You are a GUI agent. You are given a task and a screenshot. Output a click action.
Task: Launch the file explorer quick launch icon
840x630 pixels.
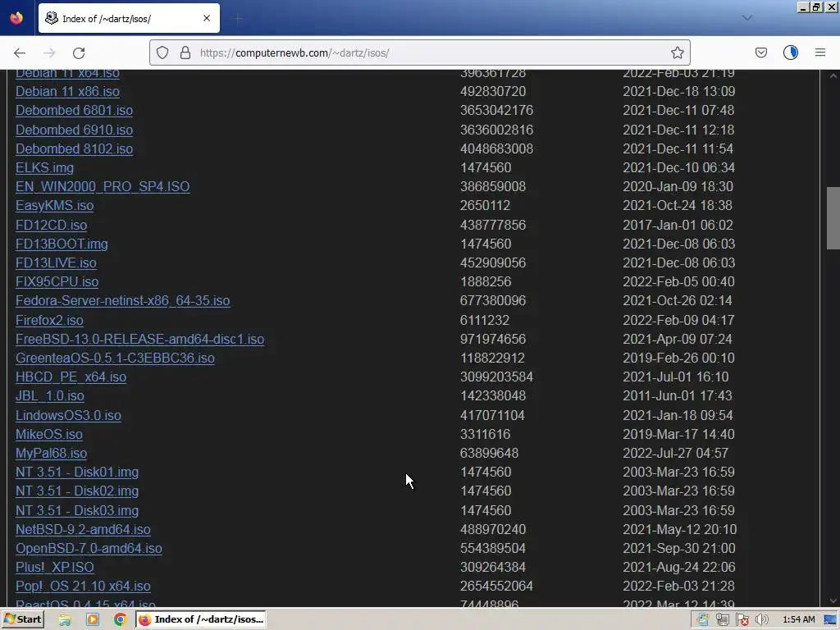click(x=65, y=620)
